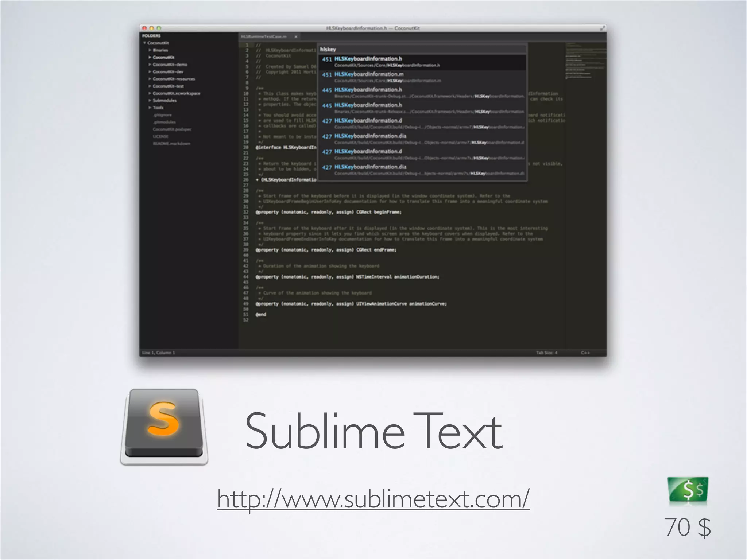The image size is (747, 560).
Task: Click line number 52 in the gutter
Action: 245,320
